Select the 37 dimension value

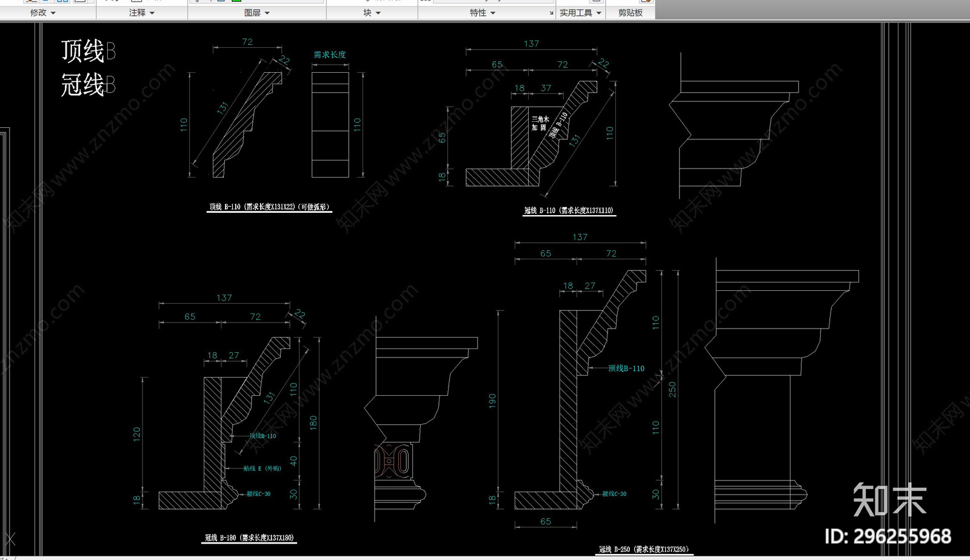[x=546, y=88]
